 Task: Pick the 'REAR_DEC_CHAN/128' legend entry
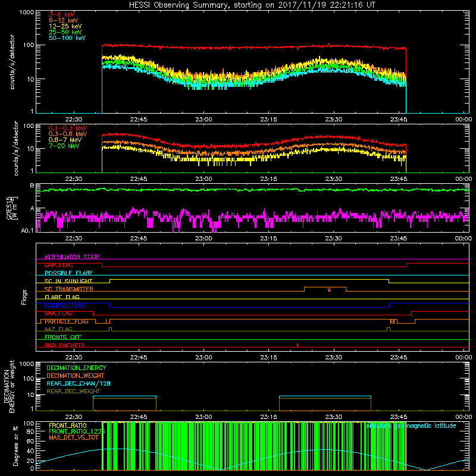pos(79,383)
